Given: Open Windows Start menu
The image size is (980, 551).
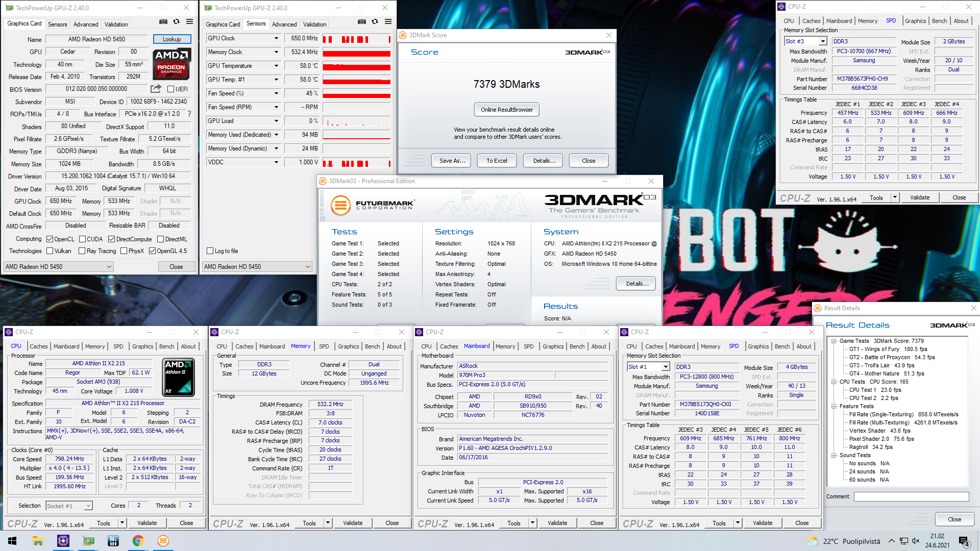Looking at the screenshot, I should point(12,541).
